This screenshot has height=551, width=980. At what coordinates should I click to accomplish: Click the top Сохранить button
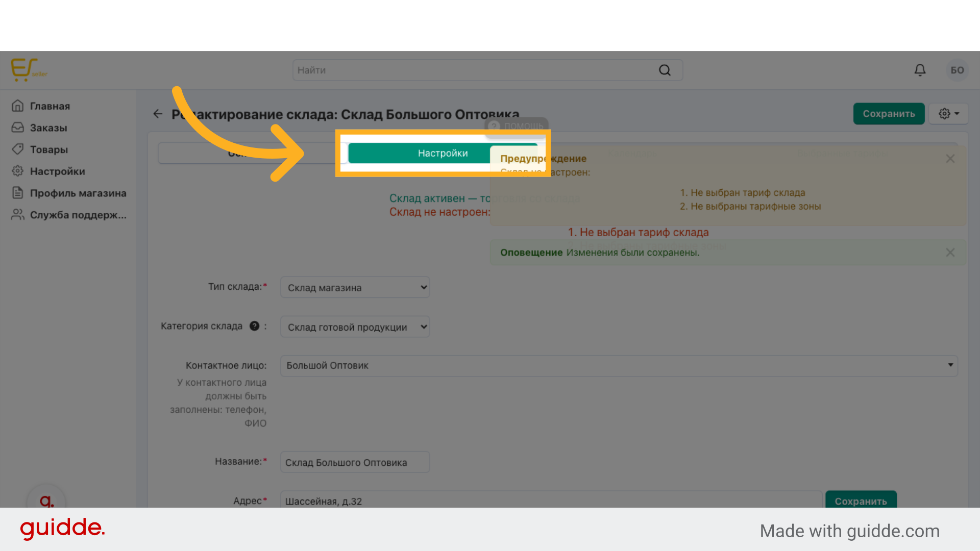(x=888, y=114)
